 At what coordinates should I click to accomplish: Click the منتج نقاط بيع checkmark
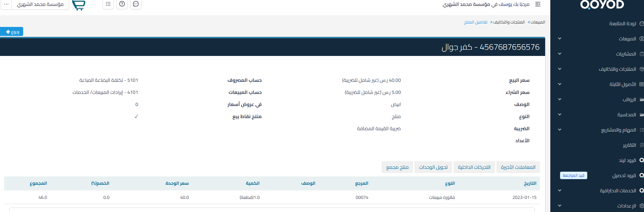(136, 116)
